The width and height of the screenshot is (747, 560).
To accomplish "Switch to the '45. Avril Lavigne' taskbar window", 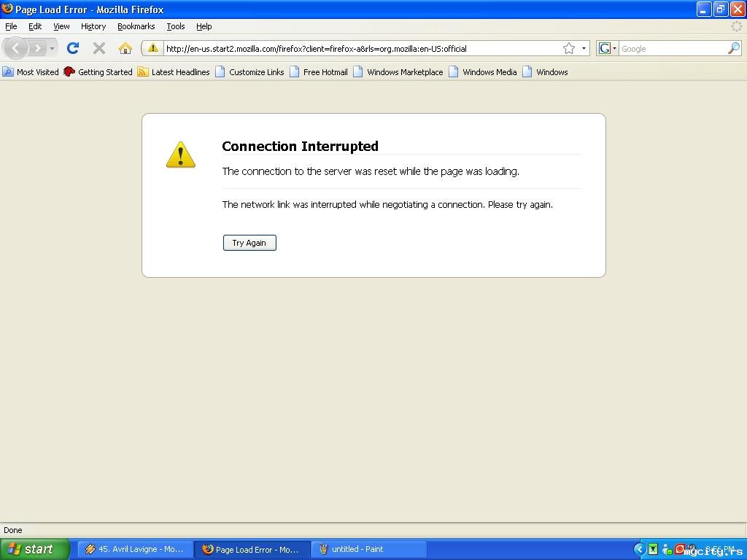I will (135, 549).
